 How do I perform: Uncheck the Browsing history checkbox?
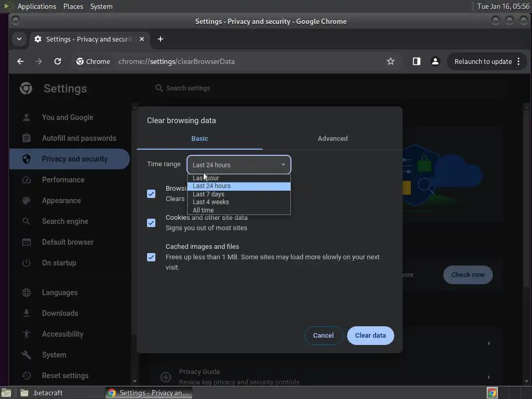151,194
